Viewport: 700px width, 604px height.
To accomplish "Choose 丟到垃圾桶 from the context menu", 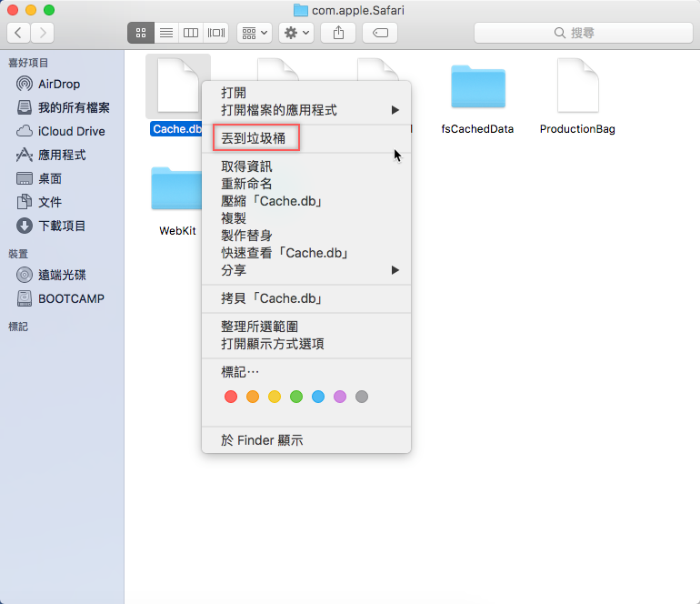I will 254,138.
